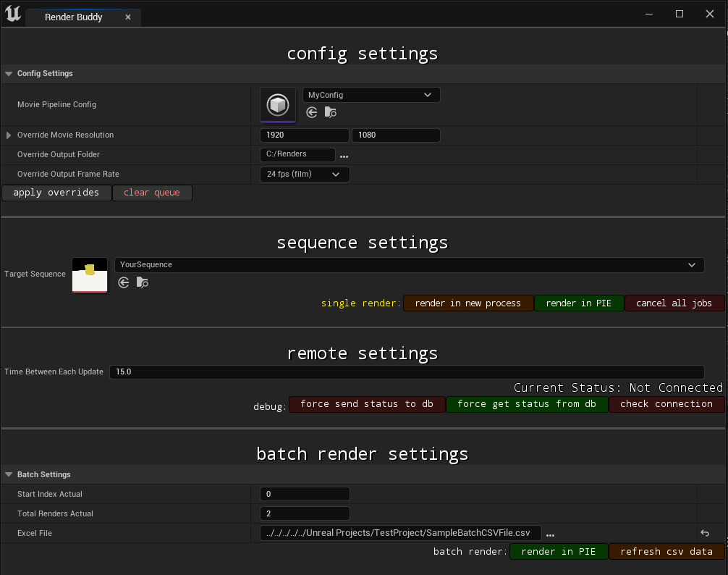Click the Override Output Frame Rate label
Screen dimensions: 728x575
coord(68,175)
